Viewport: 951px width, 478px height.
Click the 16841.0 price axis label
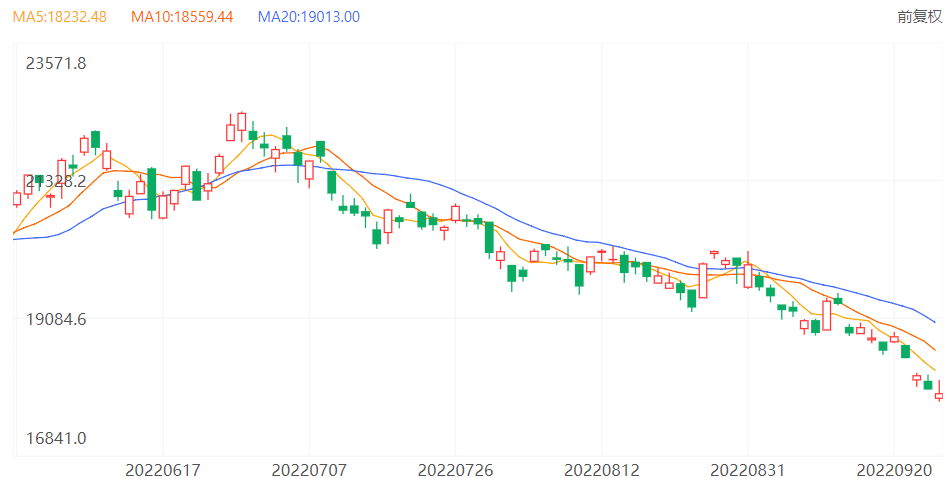pyautogui.click(x=56, y=438)
